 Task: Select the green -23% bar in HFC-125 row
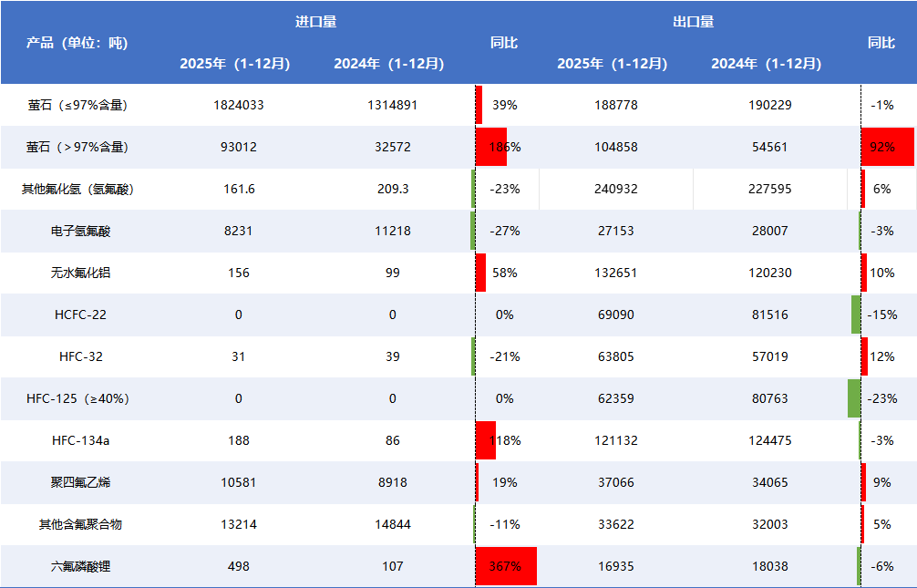coord(853,398)
